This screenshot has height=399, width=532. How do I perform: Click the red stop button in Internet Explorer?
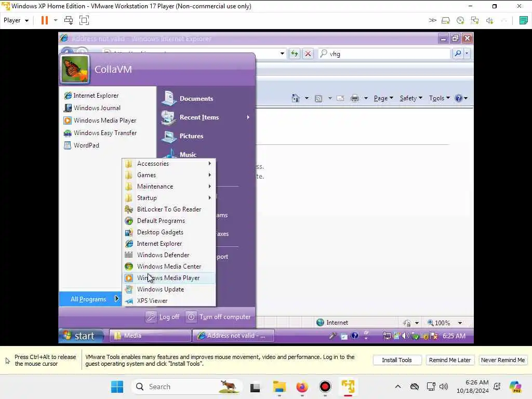(308, 54)
